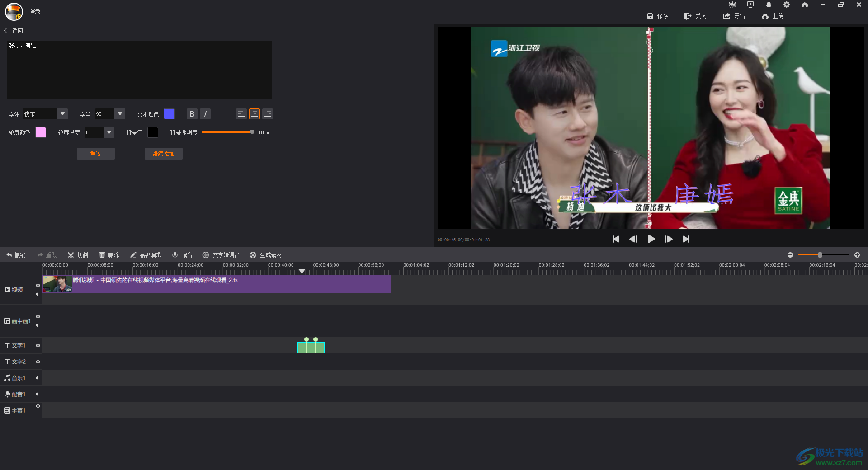The height and width of the screenshot is (470, 868).
Task: Toggle visibility of the 视频 track
Action: point(38,285)
